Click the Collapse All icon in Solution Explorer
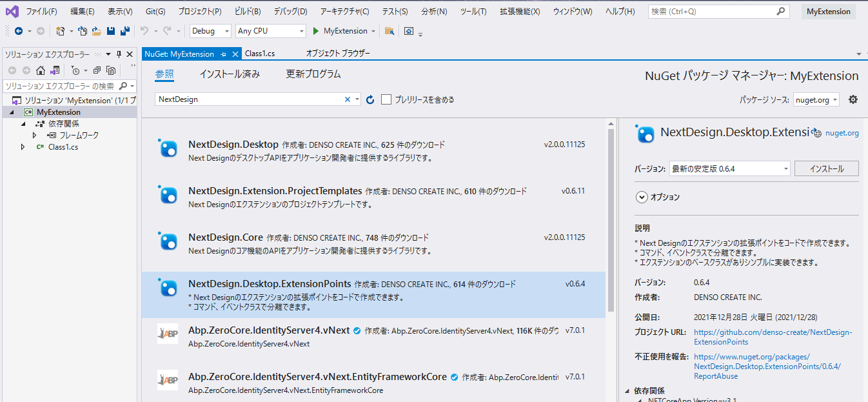 click(97, 70)
